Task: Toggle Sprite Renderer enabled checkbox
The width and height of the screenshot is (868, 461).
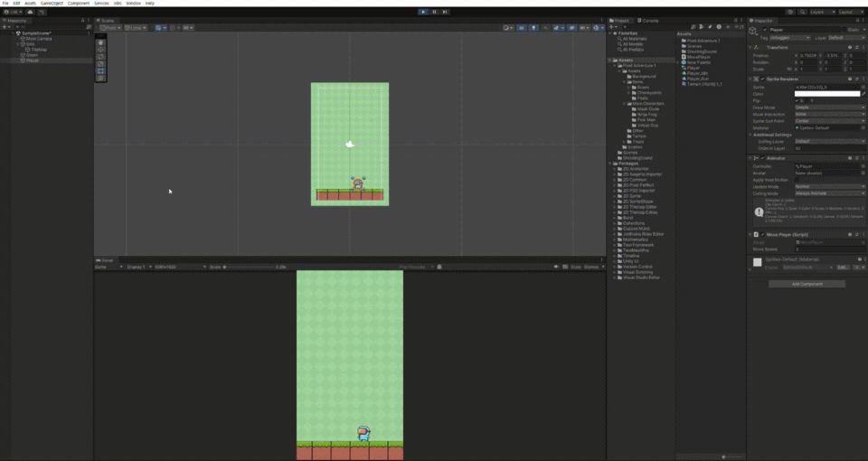Action: 762,80
